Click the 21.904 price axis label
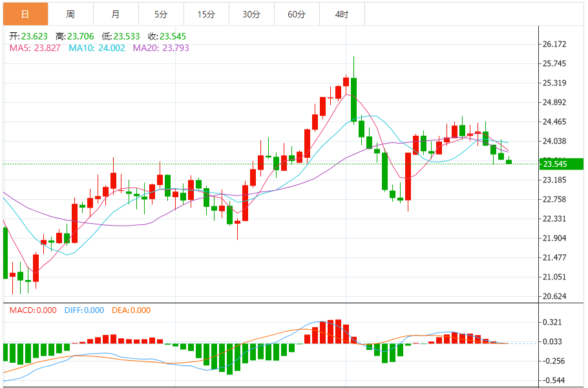 click(x=554, y=238)
